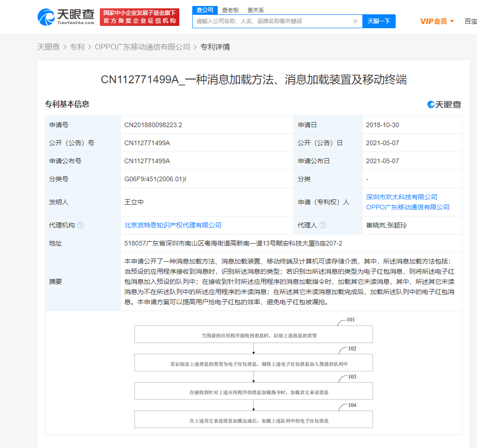Clear the search box with the x icon
Image resolution: width=477 pixels, height=448 pixels.
355,21
